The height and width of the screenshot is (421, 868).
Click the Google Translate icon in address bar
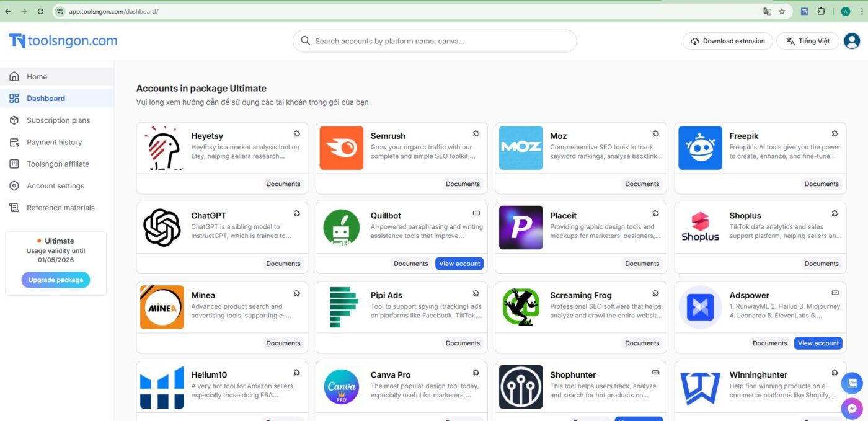point(767,11)
